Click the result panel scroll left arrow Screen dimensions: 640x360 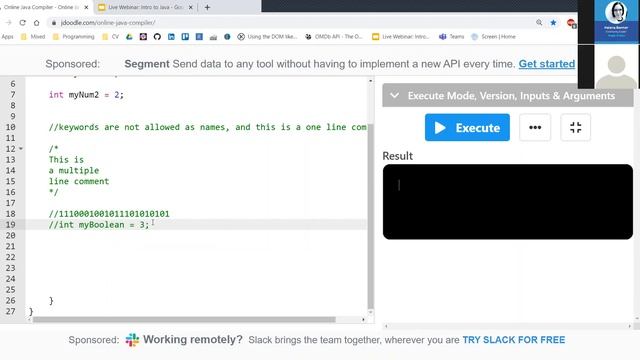click(386, 326)
